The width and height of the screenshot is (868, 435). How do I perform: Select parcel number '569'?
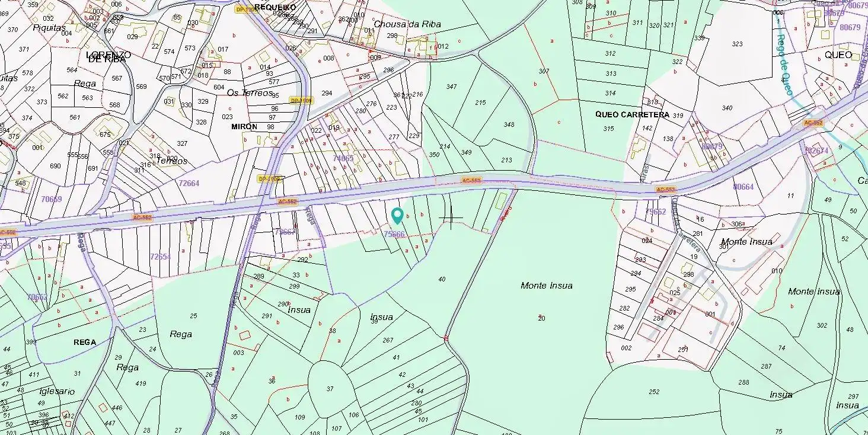pyautogui.click(x=141, y=87)
